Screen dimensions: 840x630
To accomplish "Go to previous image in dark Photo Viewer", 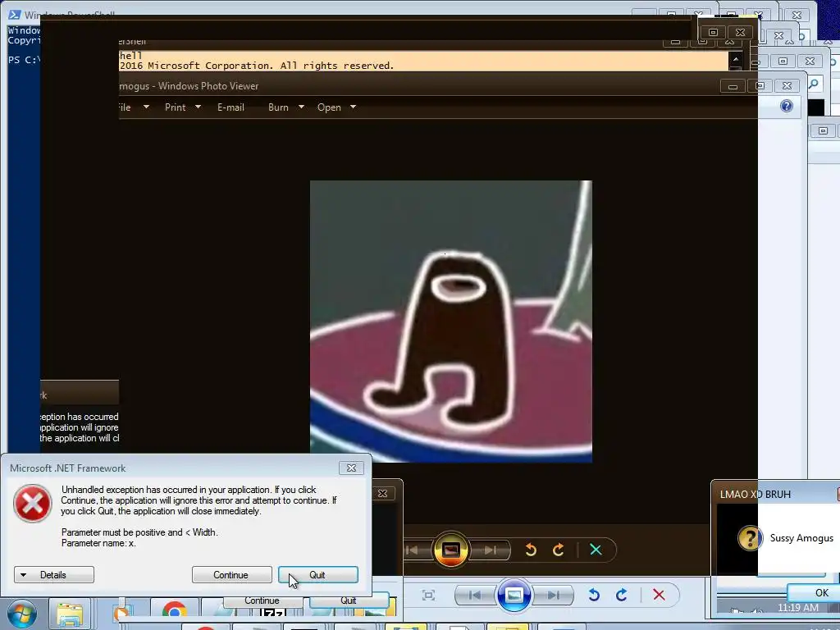I will (x=413, y=550).
